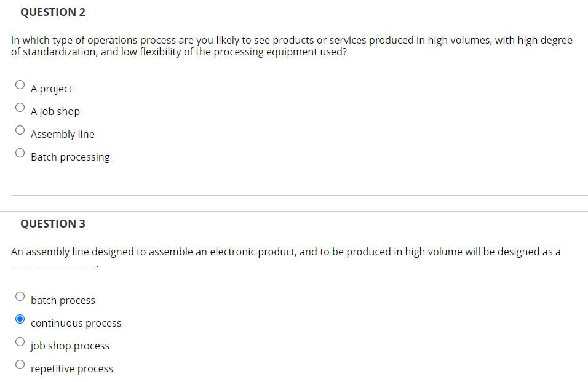Click the QUESTION 2 heading

click(x=53, y=12)
